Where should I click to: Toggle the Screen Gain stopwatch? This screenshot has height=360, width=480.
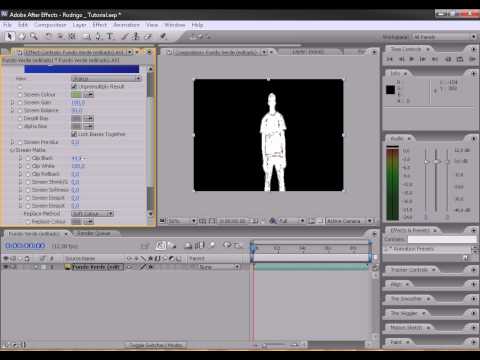[20, 103]
